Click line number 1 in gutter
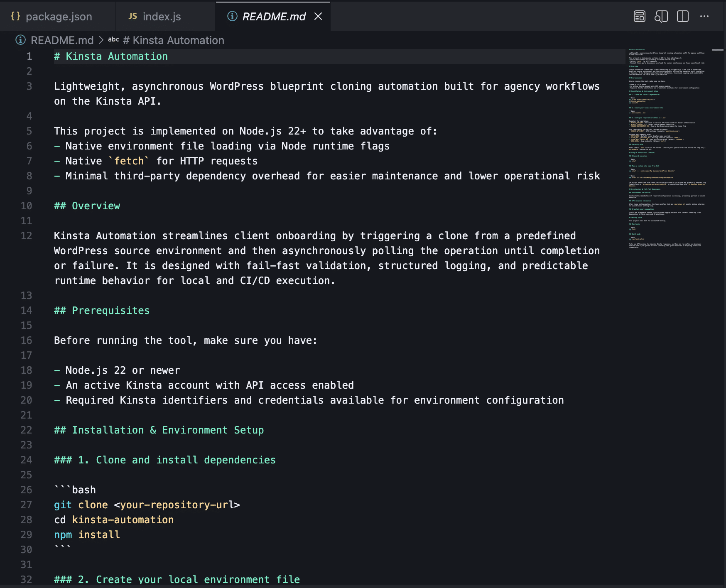Image resolution: width=726 pixels, height=588 pixels. point(29,56)
